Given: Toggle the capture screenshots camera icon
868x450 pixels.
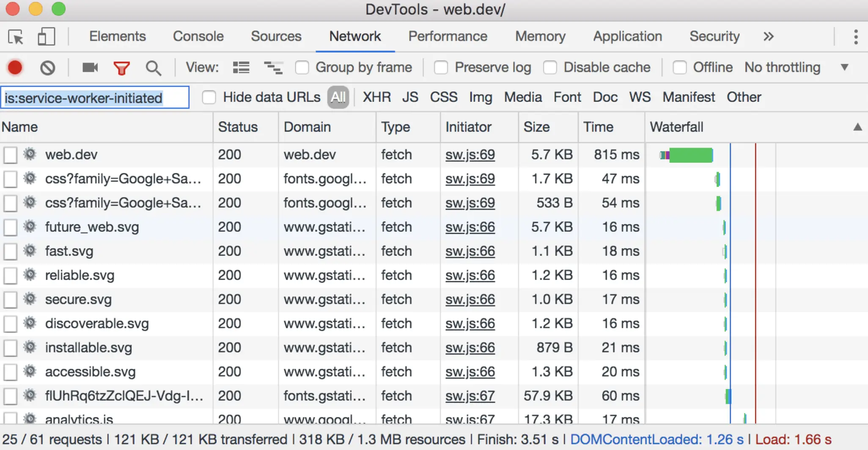Looking at the screenshot, I should click(90, 68).
